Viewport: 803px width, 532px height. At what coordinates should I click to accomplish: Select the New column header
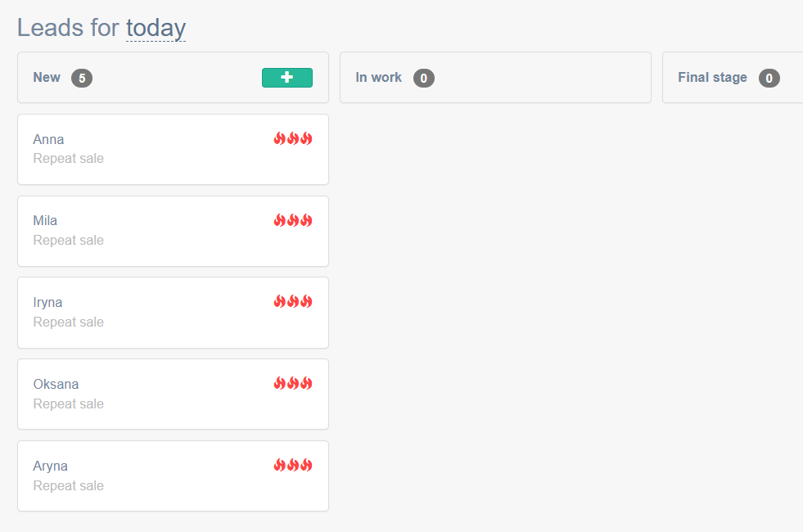click(173, 77)
